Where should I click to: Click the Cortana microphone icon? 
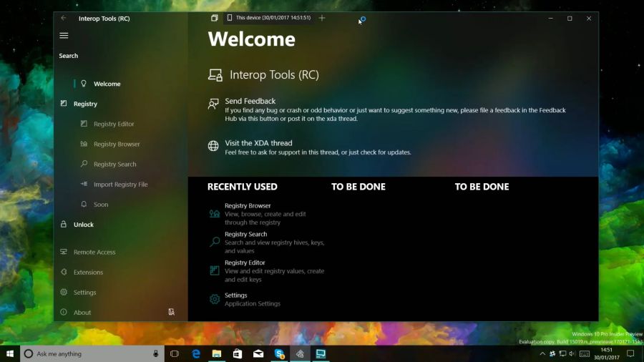click(x=156, y=354)
